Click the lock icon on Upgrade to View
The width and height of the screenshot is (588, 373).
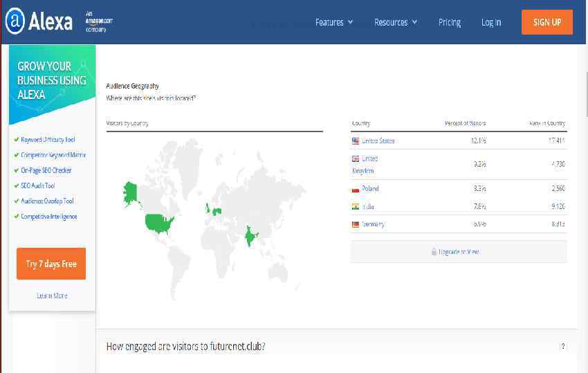434,252
